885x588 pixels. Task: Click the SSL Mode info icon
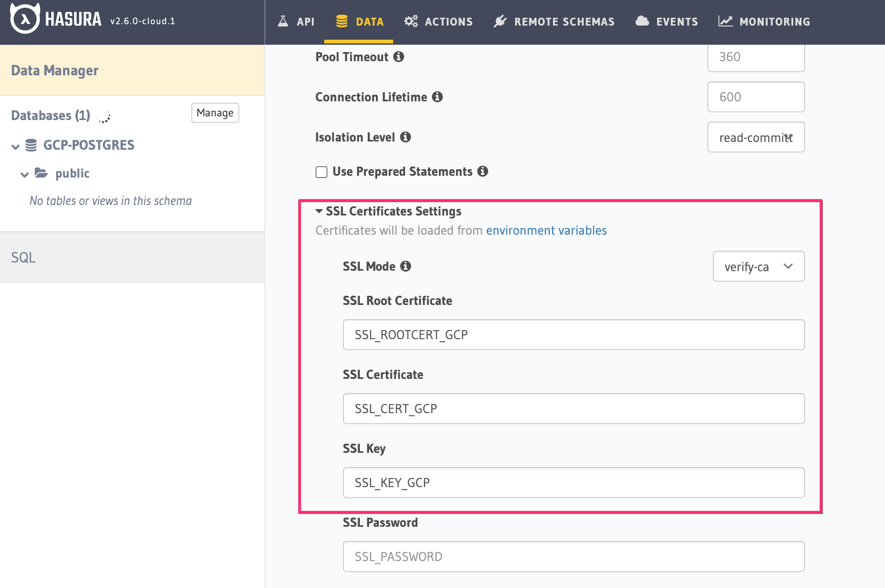pyautogui.click(x=405, y=267)
